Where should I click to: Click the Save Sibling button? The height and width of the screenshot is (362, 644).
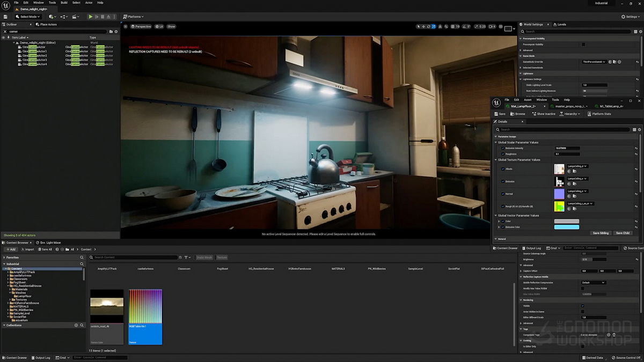[601, 233]
